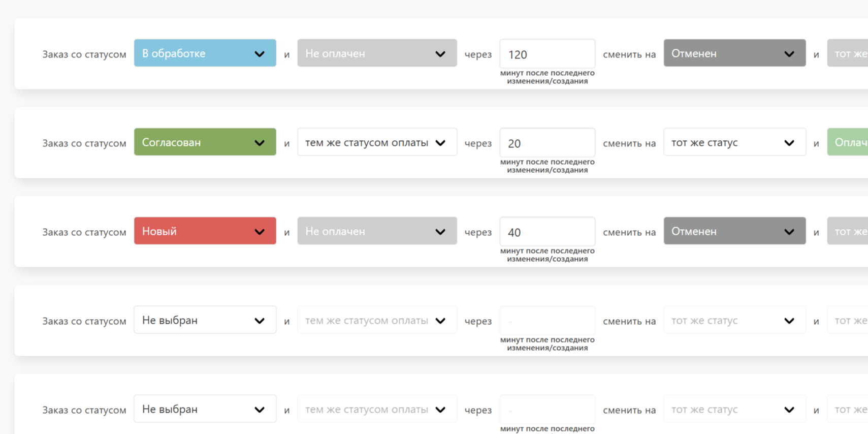Click the empty minutes field in fifth rule
Viewport: 868px width, 434px height.
click(x=547, y=410)
